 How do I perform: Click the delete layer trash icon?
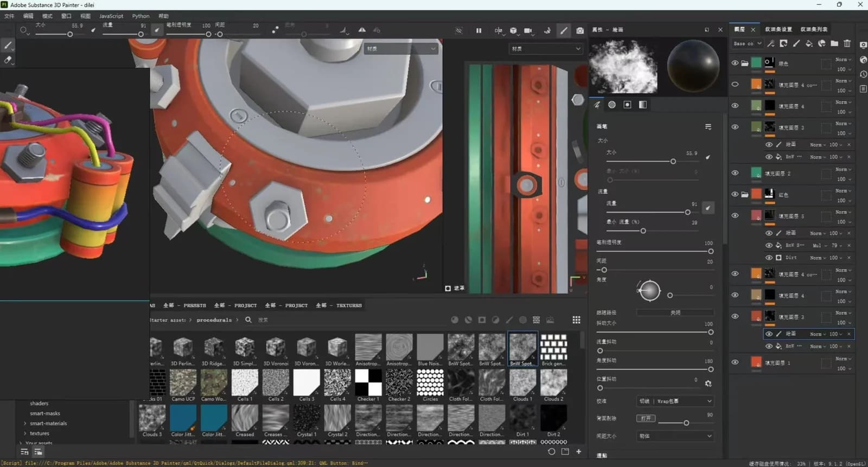coord(847,43)
